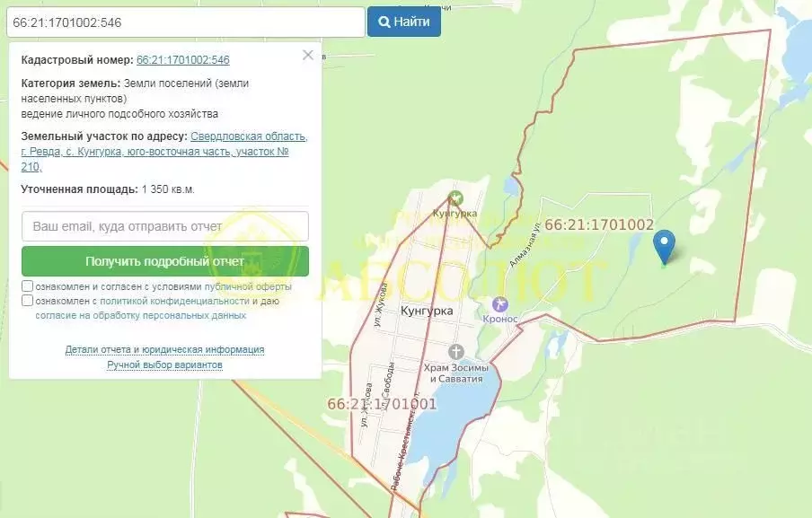
Task: Click the email input field
Action: click(165, 226)
